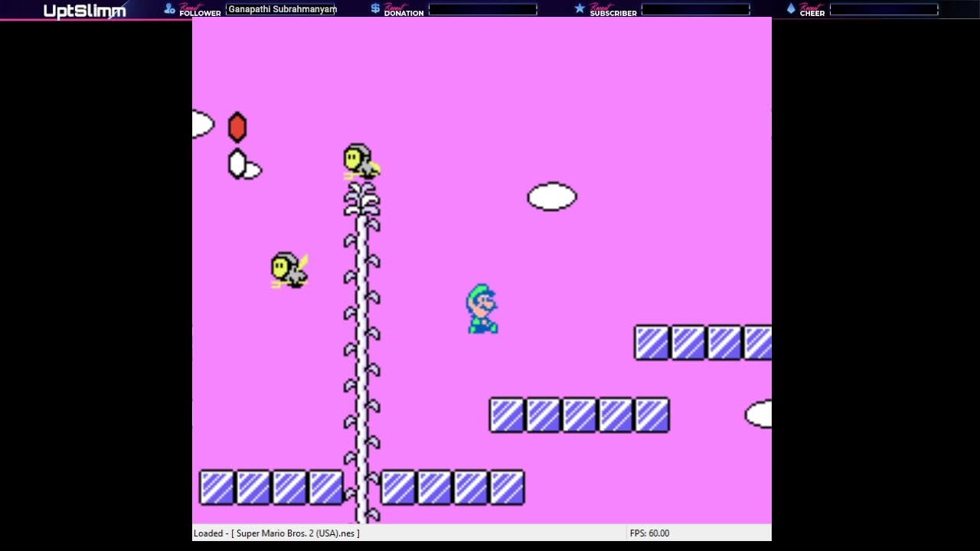Viewport: 980px width, 551px height.
Task: Click the Recent Follower person icon
Action: (169, 8)
